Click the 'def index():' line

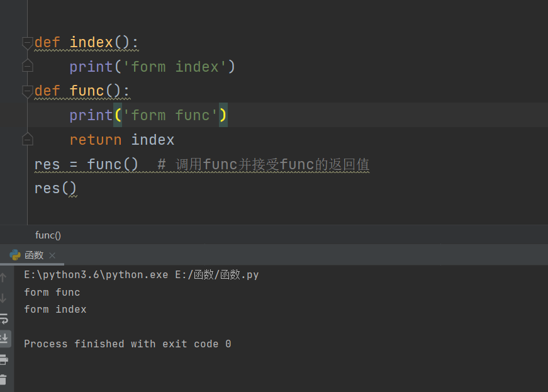click(x=86, y=43)
